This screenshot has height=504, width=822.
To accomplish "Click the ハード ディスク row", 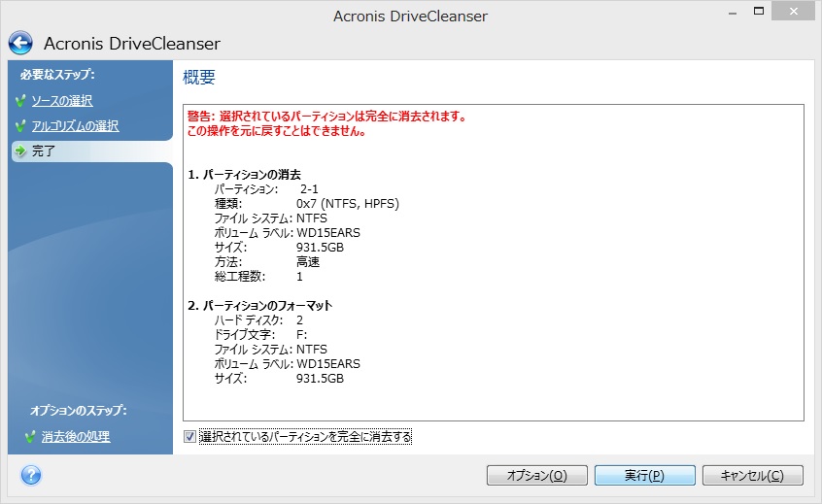I will click(x=258, y=320).
